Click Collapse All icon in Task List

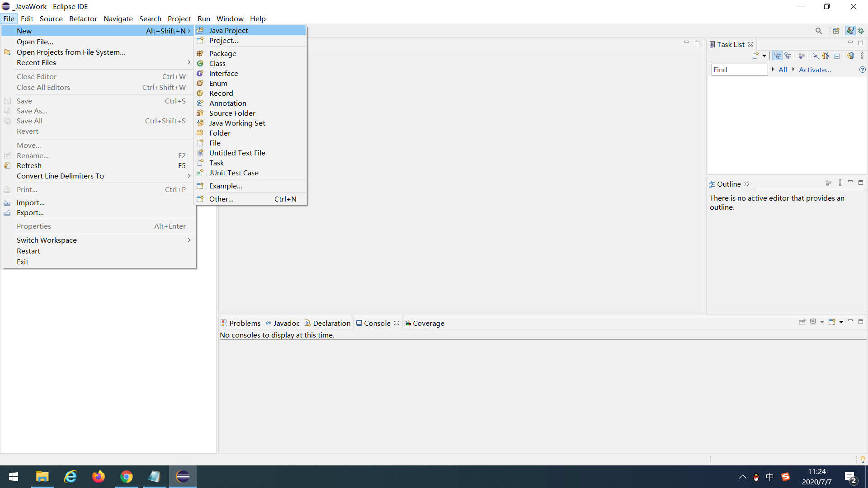pos(837,56)
